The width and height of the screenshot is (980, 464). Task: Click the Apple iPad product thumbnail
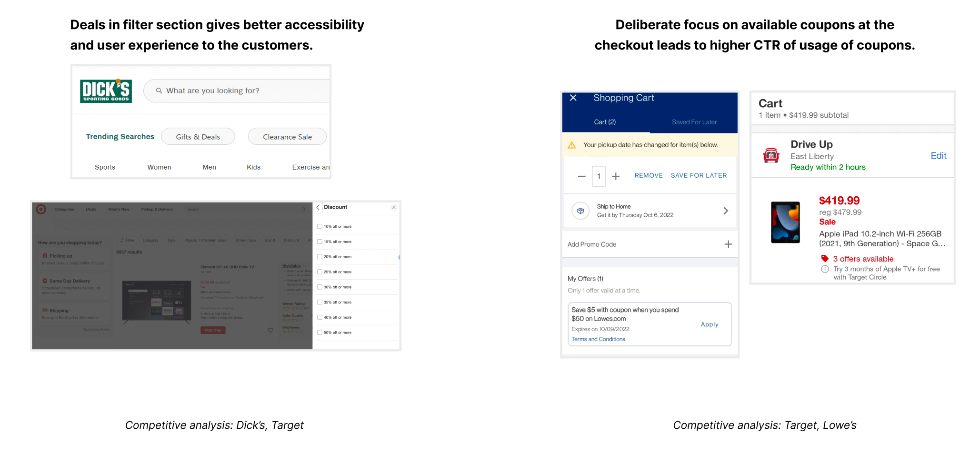785,222
